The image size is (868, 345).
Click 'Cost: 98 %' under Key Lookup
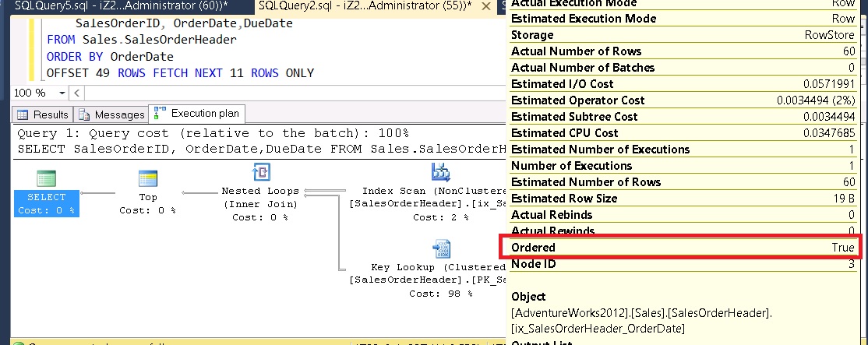coord(441,294)
